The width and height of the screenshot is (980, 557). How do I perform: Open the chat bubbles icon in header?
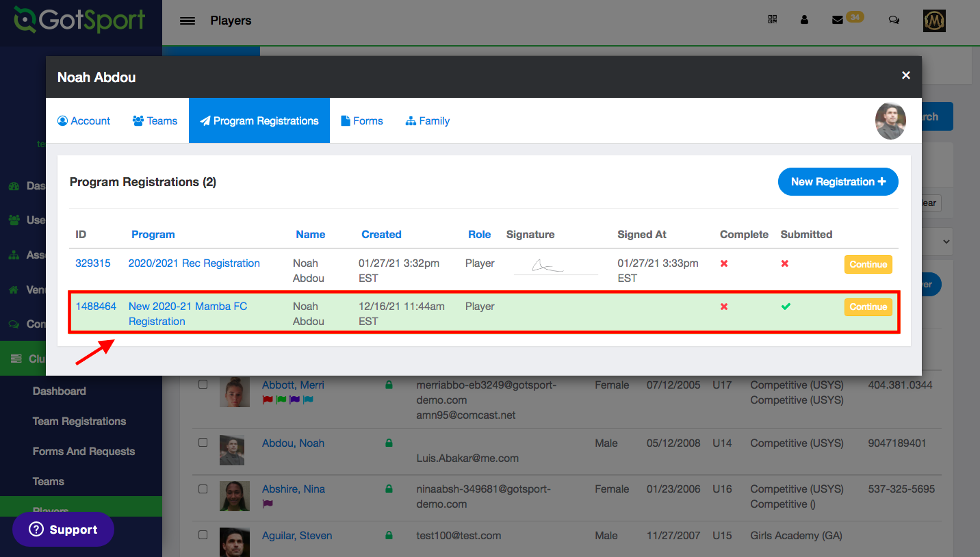[894, 20]
